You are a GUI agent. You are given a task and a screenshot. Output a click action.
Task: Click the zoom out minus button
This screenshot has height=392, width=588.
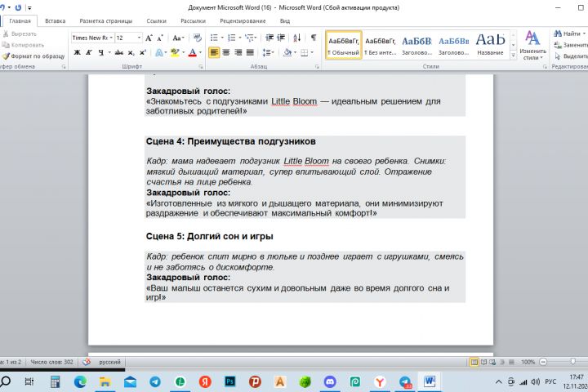(543, 362)
